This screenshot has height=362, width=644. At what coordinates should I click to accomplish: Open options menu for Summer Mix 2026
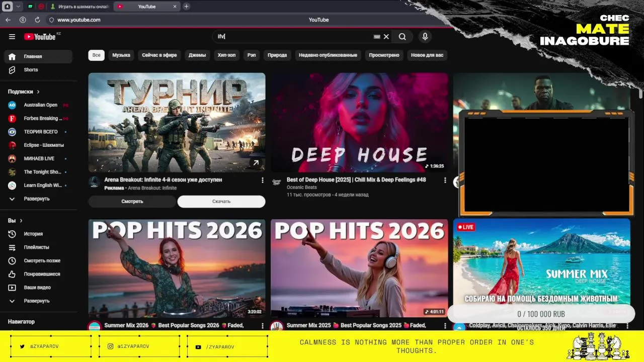pyautogui.click(x=262, y=326)
